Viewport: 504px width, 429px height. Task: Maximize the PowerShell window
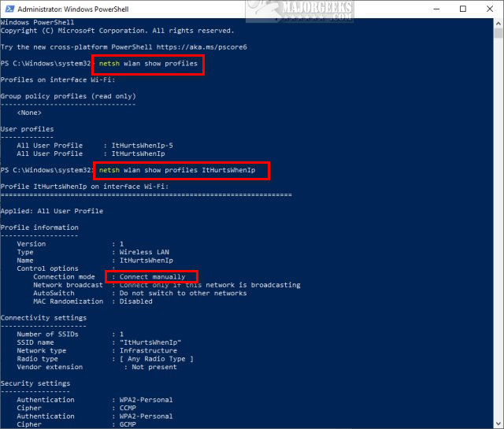(463, 9)
